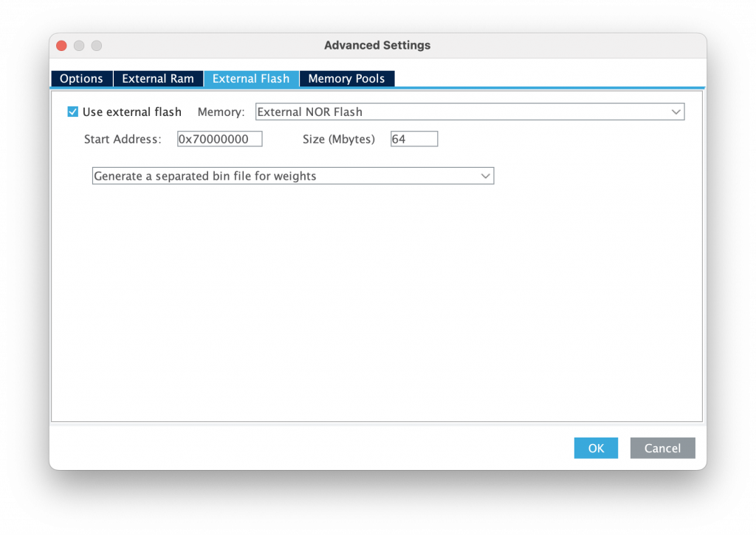Confirm settings with the OK button
The width and height of the screenshot is (756, 535).
point(596,448)
